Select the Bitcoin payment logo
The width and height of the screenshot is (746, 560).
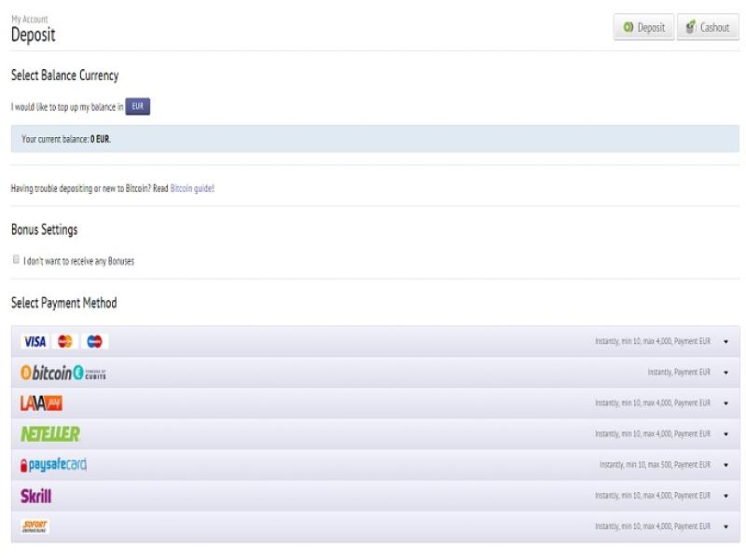(x=63, y=373)
